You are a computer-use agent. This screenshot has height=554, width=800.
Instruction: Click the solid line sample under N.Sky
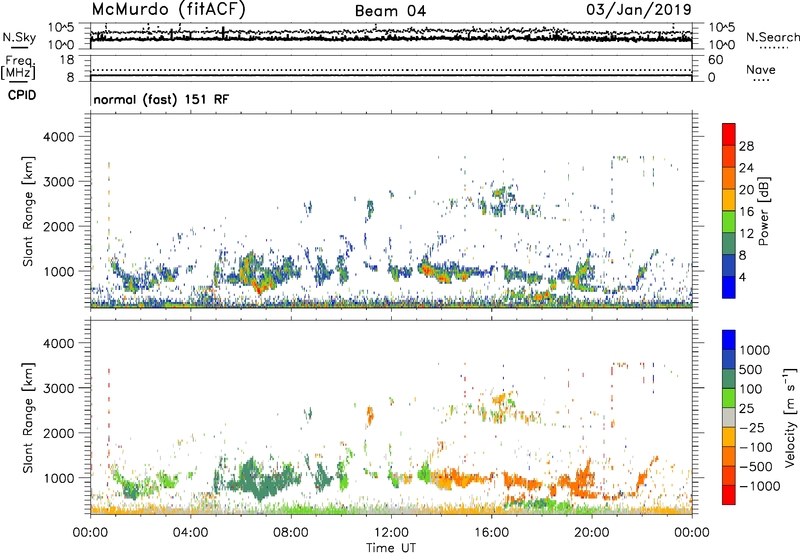19,47
